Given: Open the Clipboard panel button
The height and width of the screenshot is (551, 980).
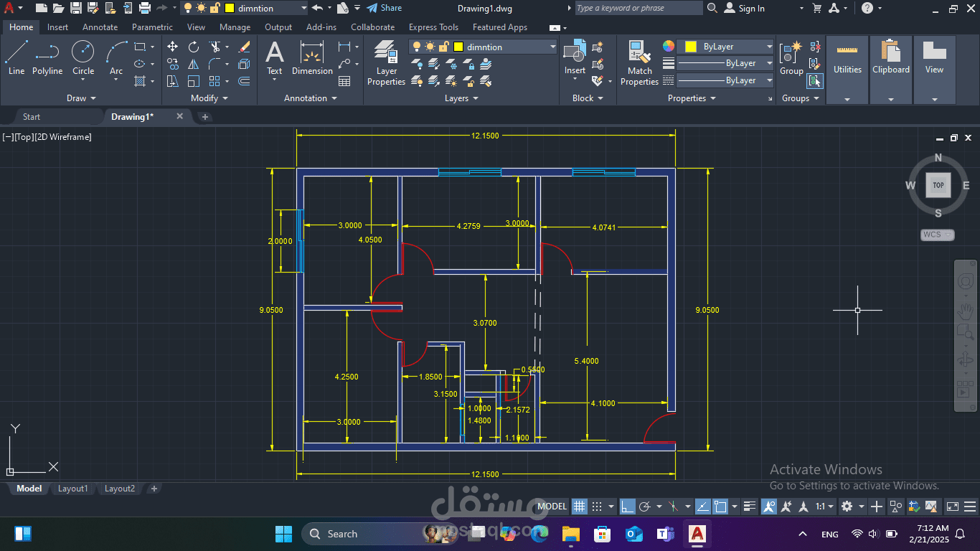Looking at the screenshot, I should (891, 70).
